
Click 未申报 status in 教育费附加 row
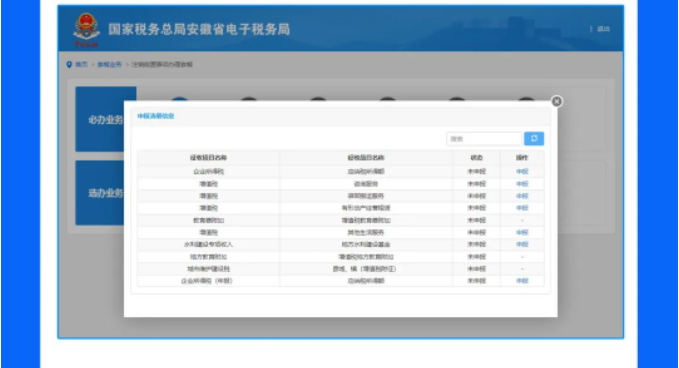click(x=476, y=220)
